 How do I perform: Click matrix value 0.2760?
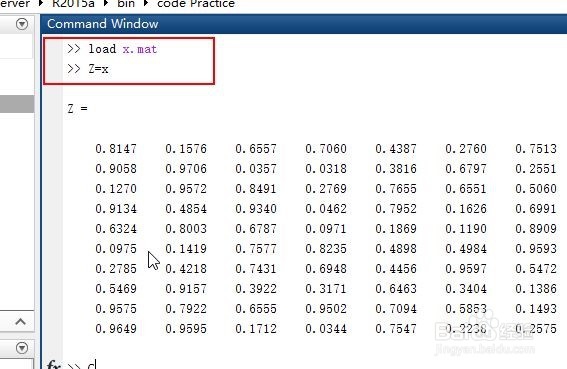point(466,149)
